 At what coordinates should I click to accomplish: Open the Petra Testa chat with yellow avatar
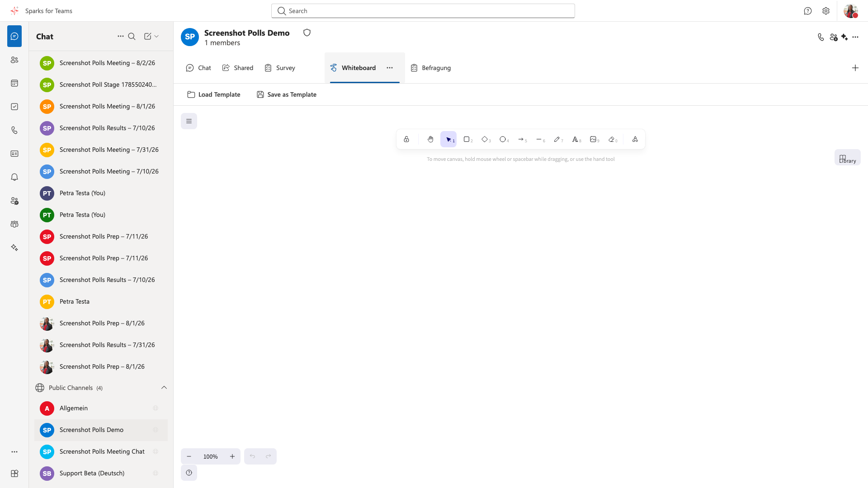pos(101,301)
